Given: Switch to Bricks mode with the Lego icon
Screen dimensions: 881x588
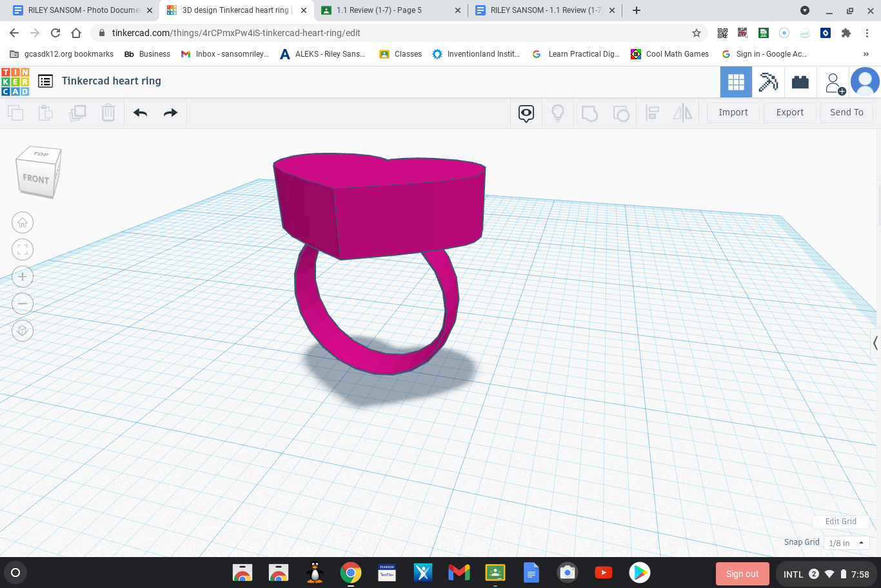Looking at the screenshot, I should tap(800, 82).
